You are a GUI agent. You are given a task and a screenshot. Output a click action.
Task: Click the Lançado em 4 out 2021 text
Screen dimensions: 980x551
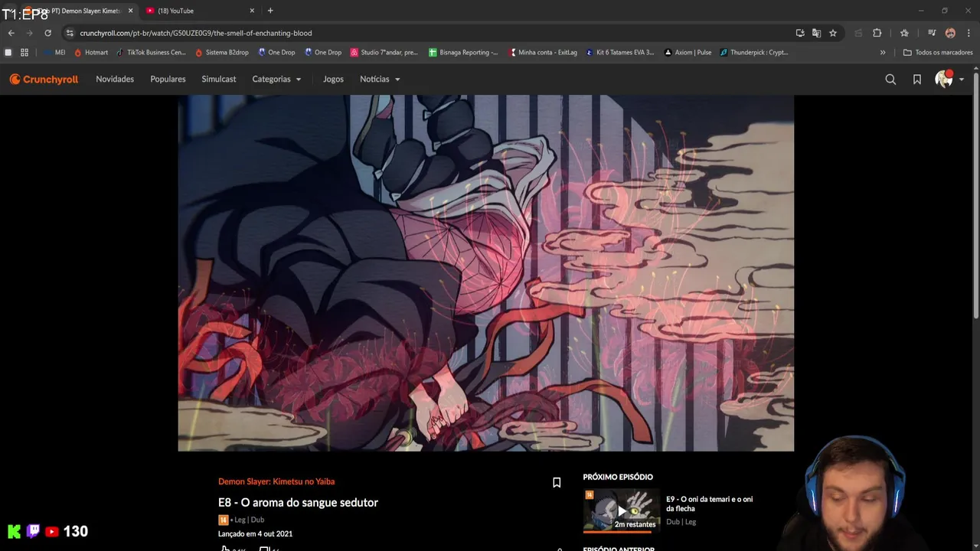pos(255,533)
